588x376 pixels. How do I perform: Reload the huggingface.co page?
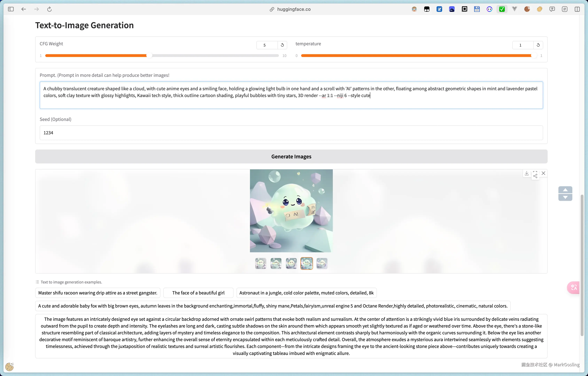click(x=50, y=9)
